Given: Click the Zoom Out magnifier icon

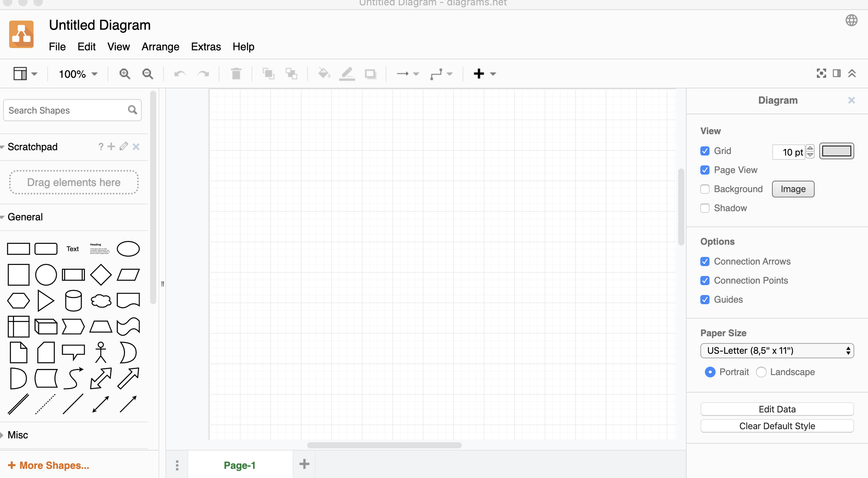Looking at the screenshot, I should coord(147,74).
